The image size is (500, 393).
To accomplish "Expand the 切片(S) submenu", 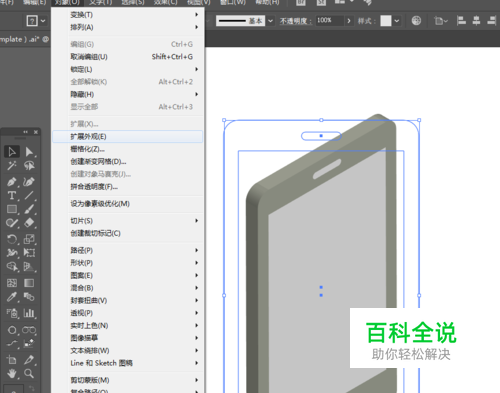I will tap(128, 221).
